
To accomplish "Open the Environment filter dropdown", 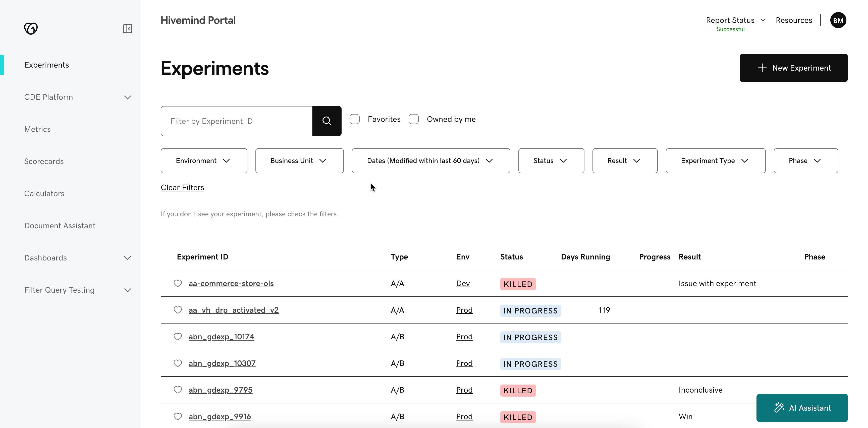I will click(x=203, y=161).
